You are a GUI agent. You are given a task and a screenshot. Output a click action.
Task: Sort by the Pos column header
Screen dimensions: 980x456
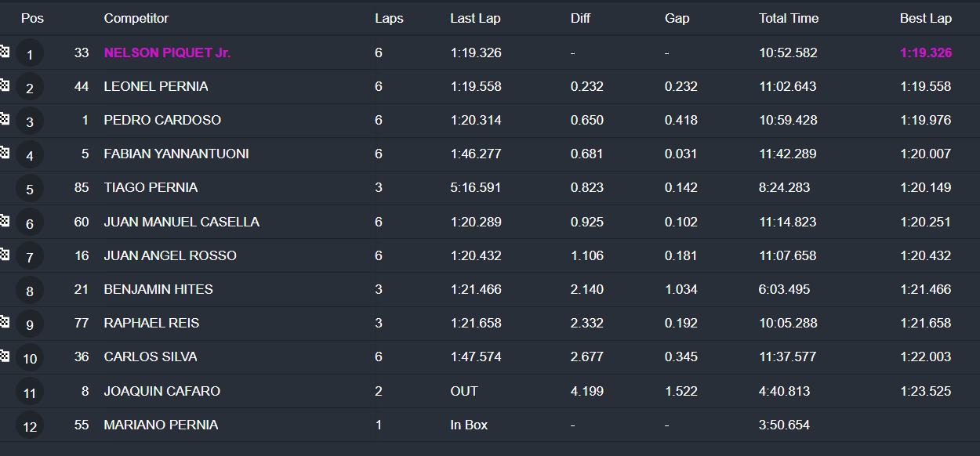coord(32,18)
